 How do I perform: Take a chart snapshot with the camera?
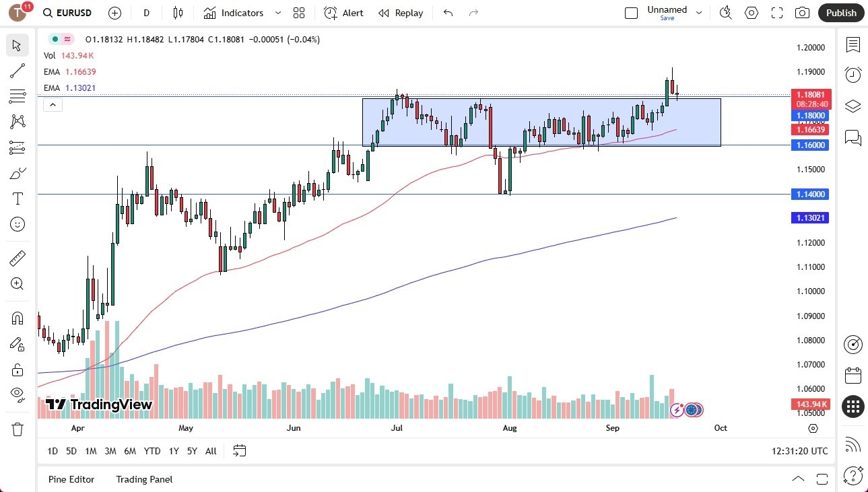tap(801, 12)
